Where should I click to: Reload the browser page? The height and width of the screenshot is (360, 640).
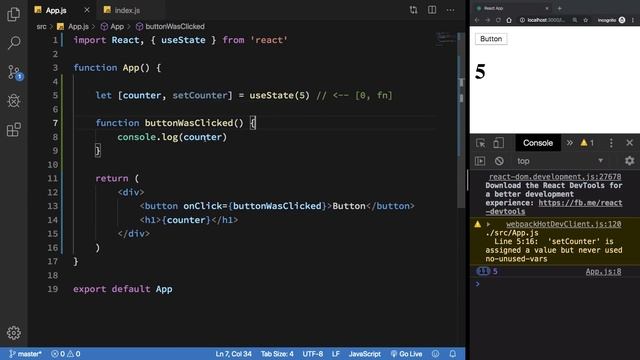click(498, 20)
